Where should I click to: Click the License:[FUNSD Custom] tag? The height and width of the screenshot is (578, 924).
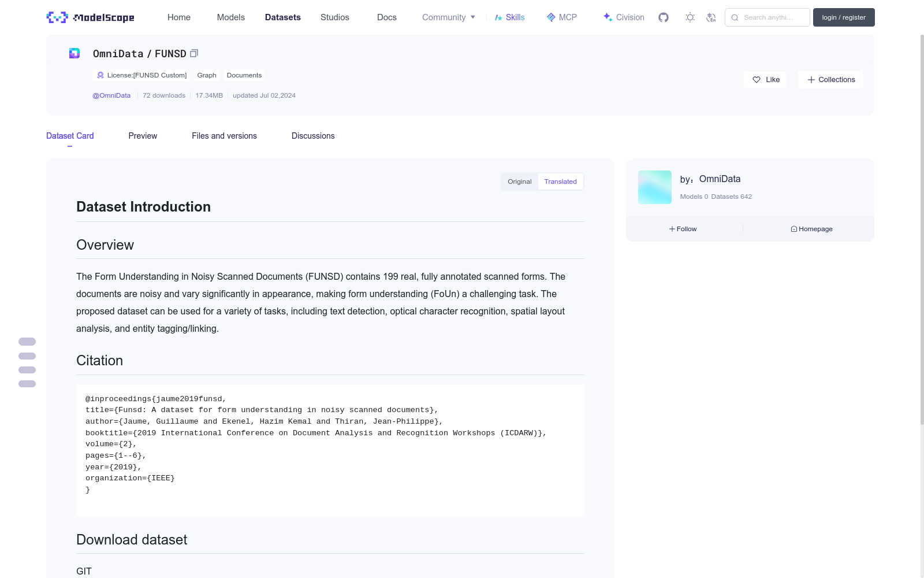point(142,75)
